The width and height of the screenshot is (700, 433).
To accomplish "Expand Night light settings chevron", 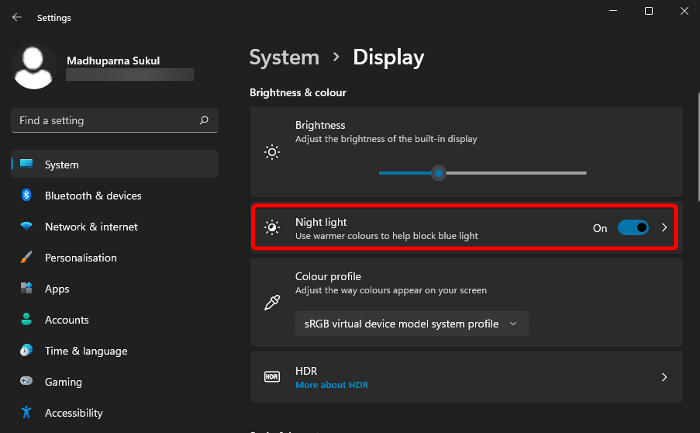I will (664, 228).
